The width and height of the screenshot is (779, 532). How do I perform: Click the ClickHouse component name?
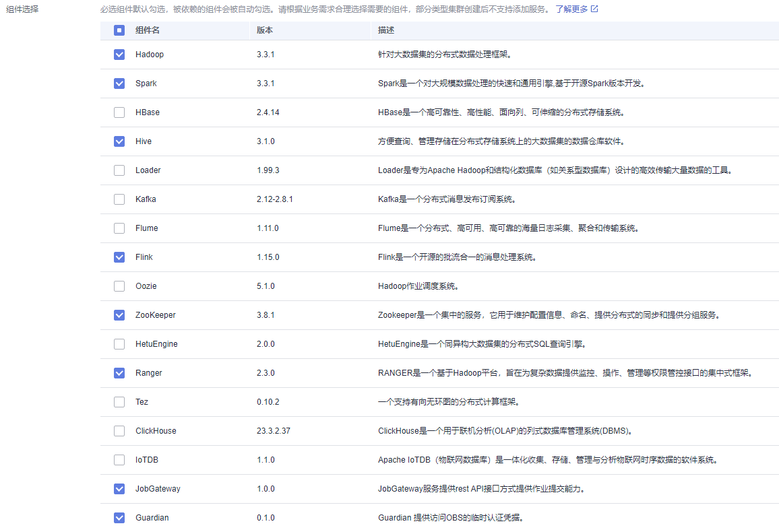(156, 431)
